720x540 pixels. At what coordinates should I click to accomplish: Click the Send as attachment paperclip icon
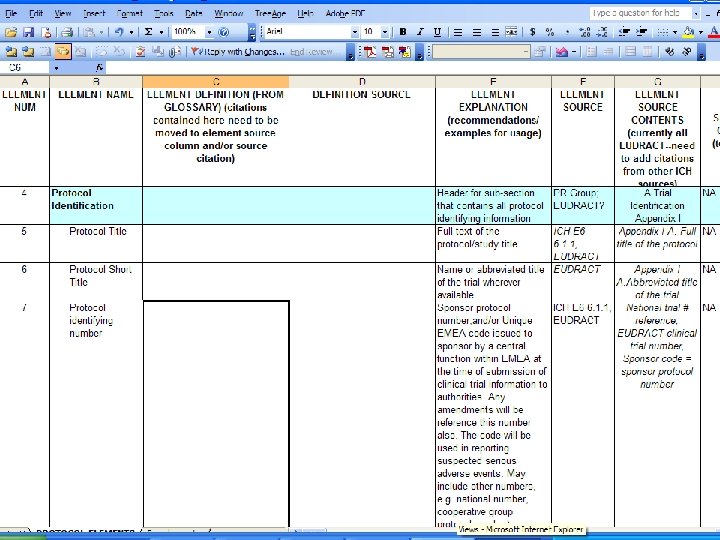point(174,52)
